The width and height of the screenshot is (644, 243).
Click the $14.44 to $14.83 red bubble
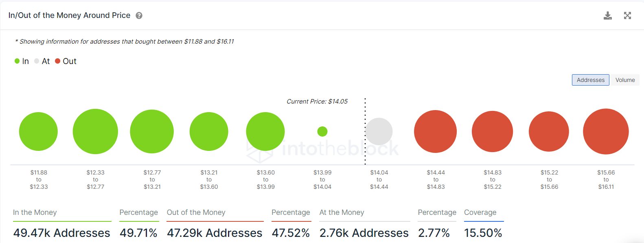pyautogui.click(x=435, y=131)
